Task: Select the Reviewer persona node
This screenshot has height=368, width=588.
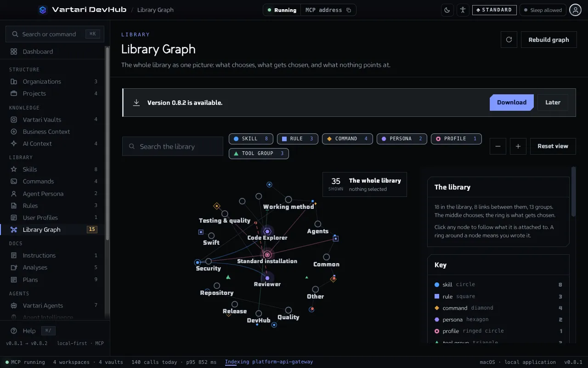Action: pyautogui.click(x=267, y=278)
